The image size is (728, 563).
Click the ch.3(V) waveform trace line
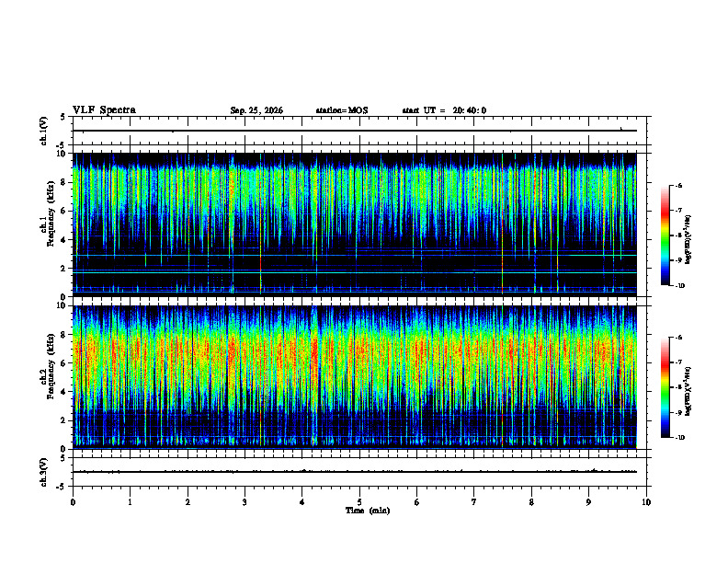pyautogui.click(x=354, y=472)
